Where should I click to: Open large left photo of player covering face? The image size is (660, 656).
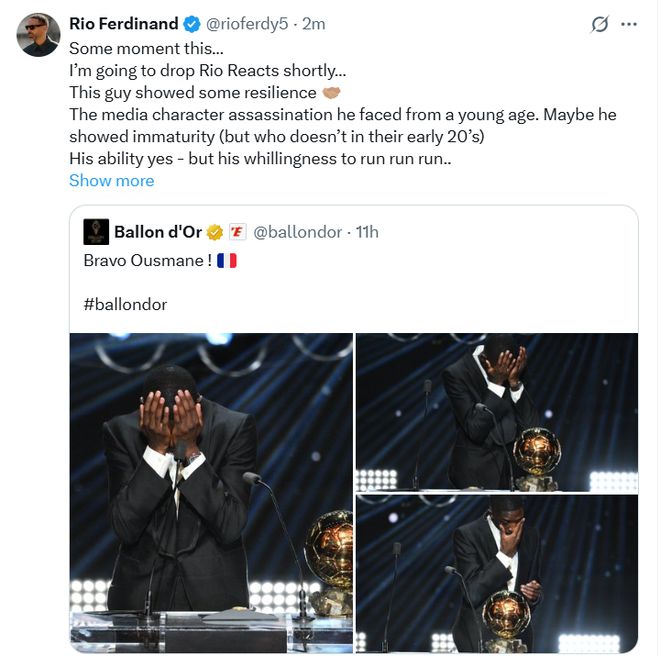(211, 492)
